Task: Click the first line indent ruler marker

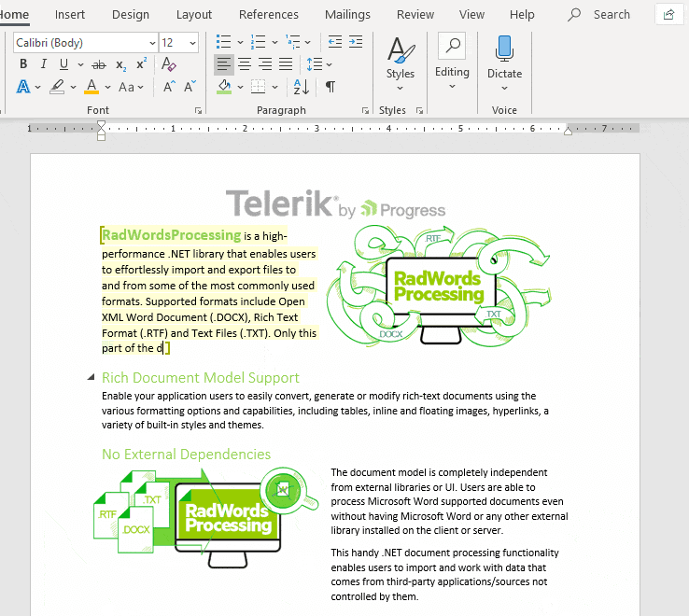Action: (101, 124)
